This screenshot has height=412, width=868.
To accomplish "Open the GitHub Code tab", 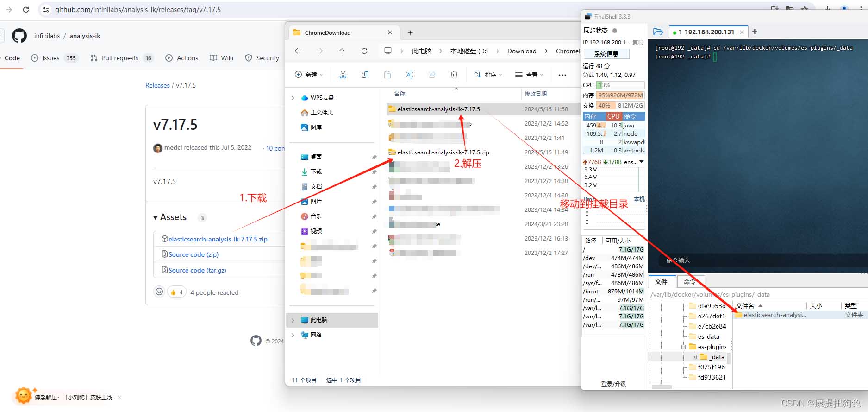I will click(12, 58).
